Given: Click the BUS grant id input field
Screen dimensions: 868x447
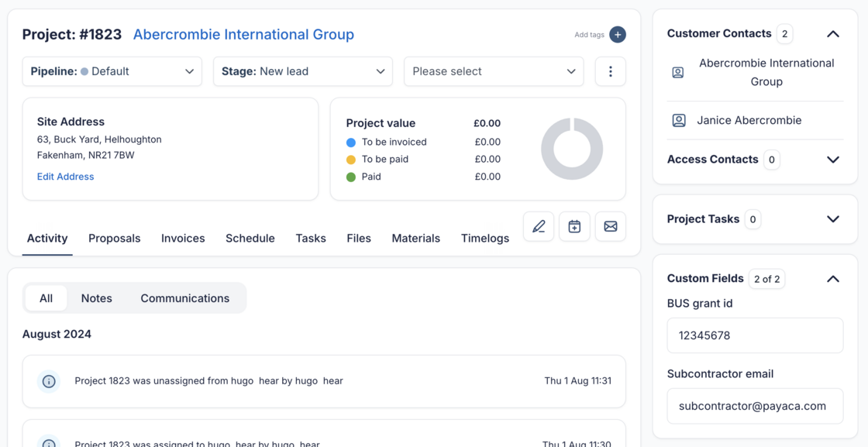Looking at the screenshot, I should pos(755,335).
